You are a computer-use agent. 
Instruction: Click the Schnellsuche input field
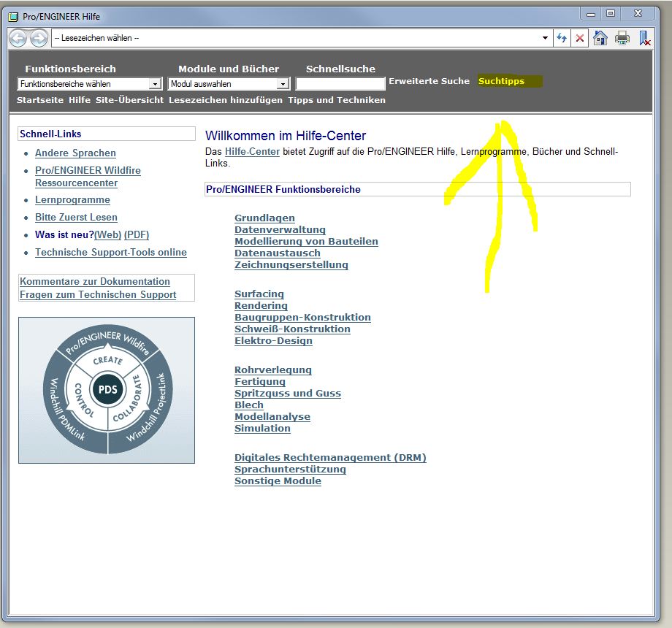point(340,84)
